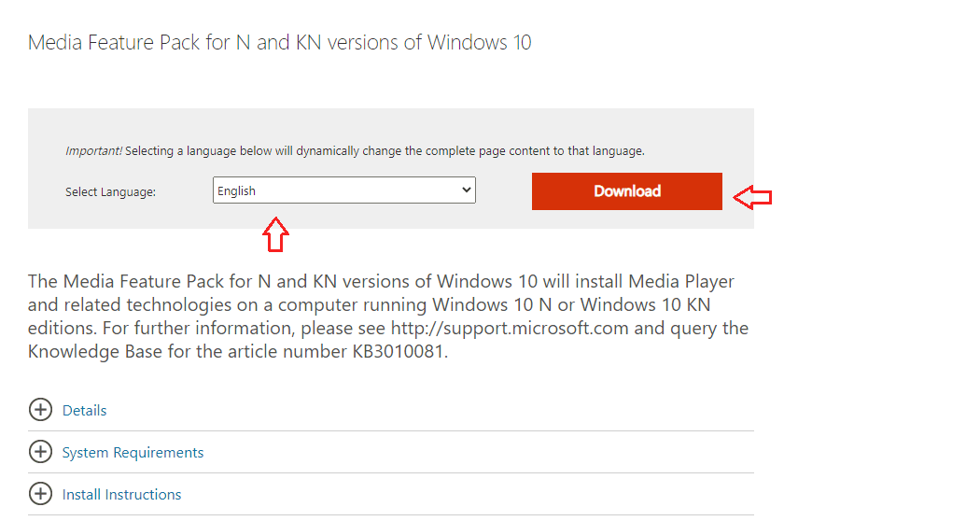Expand the System Requirements section

[x=133, y=452]
